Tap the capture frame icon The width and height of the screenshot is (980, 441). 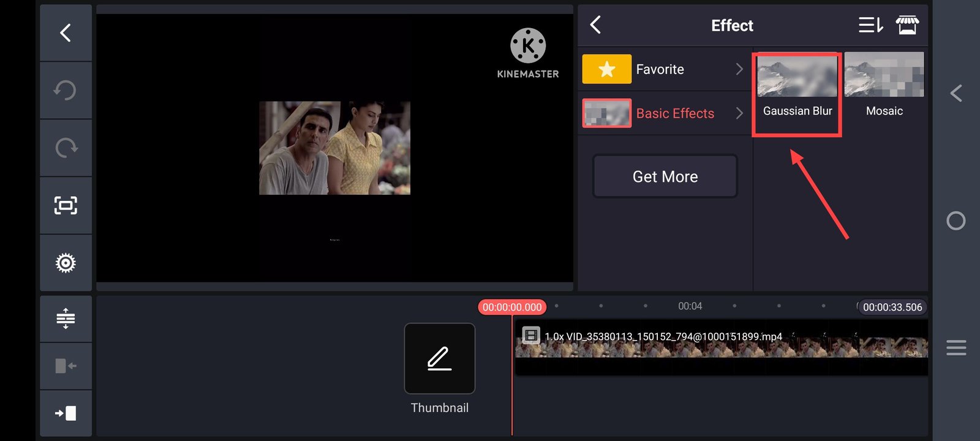(x=66, y=205)
